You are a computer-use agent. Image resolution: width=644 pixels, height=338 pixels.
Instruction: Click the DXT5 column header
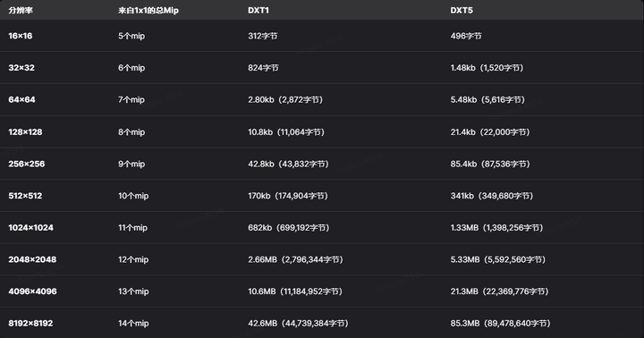coord(462,10)
